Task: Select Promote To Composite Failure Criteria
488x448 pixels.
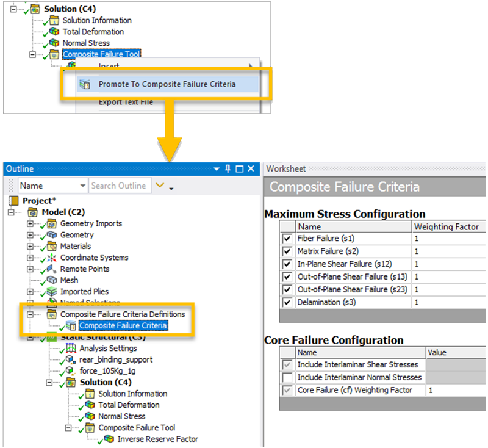Action: (x=167, y=84)
